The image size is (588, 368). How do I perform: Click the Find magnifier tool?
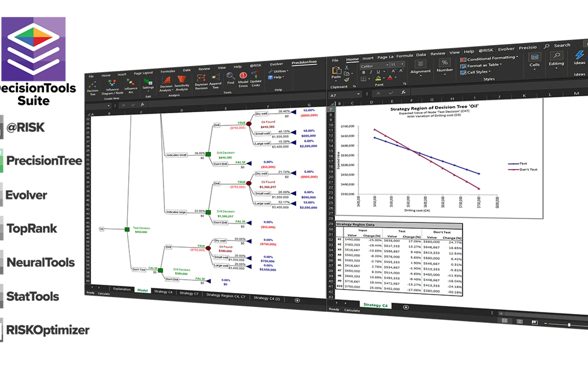point(230,78)
